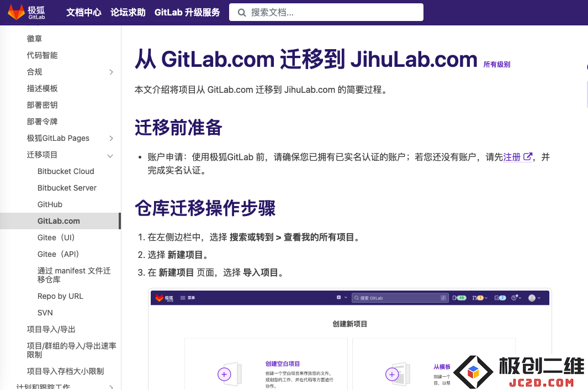Click the 极狐GitLab Pages sidebar label
This screenshot has height=390, width=588.
(58, 138)
